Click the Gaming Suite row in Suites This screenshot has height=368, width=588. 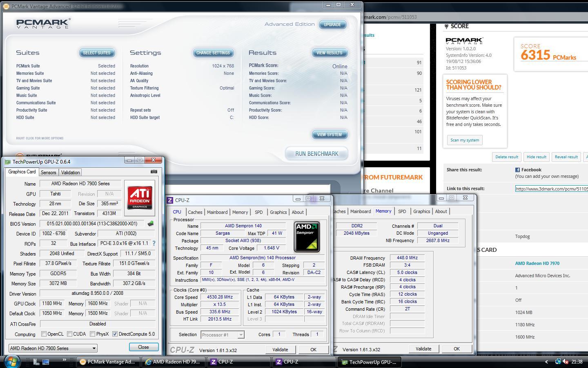66,88
